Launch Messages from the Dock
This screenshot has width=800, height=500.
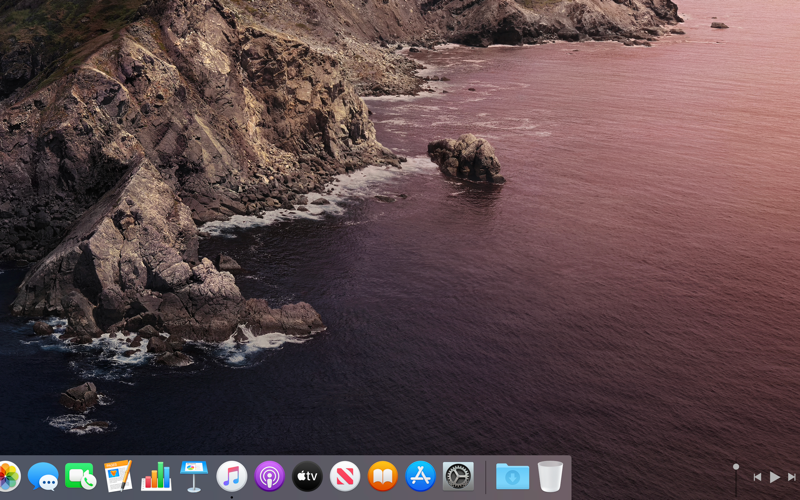(x=43, y=477)
